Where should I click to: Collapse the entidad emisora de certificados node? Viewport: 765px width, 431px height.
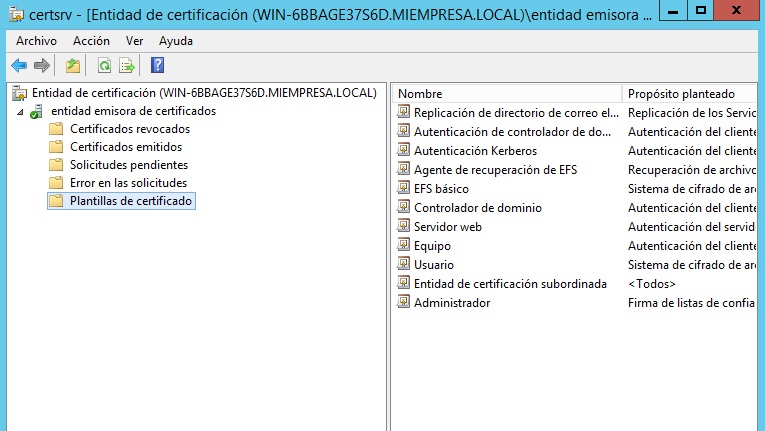pos(21,112)
